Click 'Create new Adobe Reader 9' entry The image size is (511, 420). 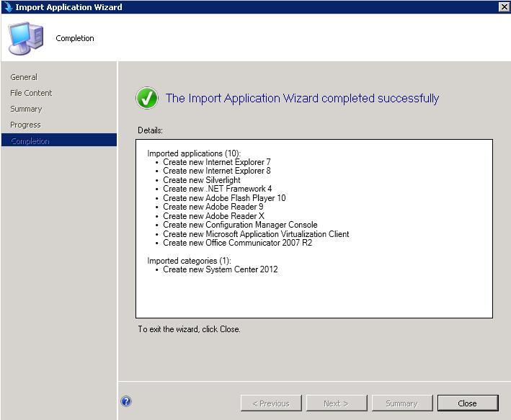[213, 207]
